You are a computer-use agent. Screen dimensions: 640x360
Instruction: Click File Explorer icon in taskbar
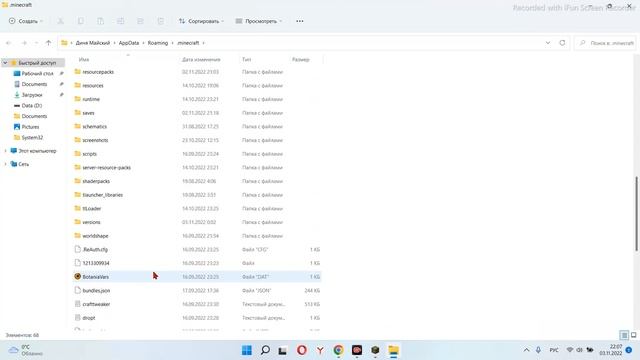393,350
